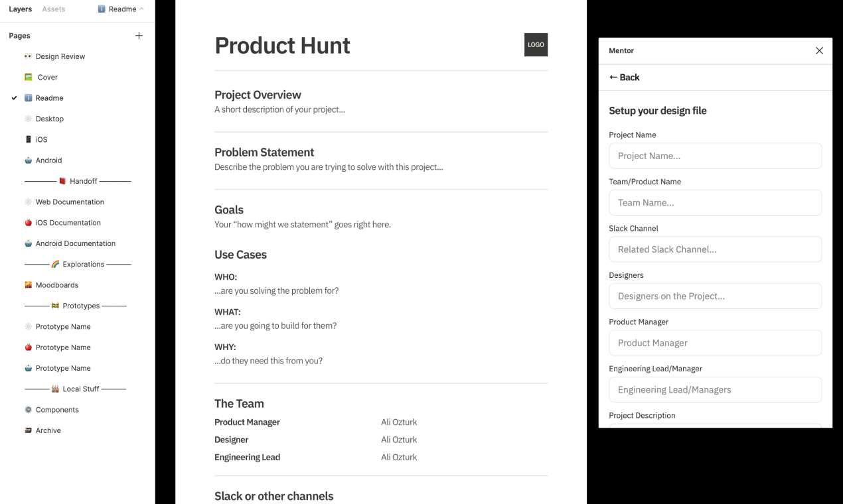Select the iOS page with the phone icon
Viewport: 843px width, 504px height.
tap(27, 139)
